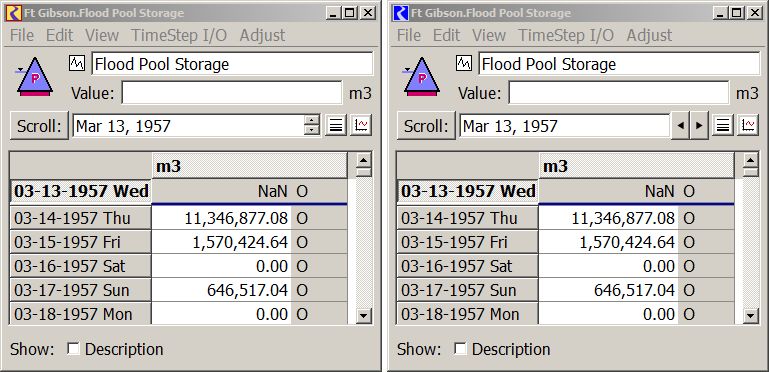The width and height of the screenshot is (769, 372).
Task: Click scrollbar down arrow in left table
Action: click(x=363, y=316)
